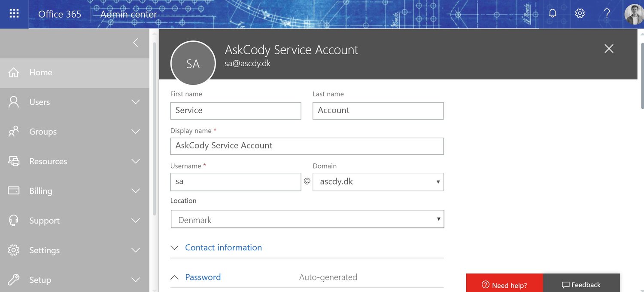
Task: Open the Domain dropdown ascdy.dk
Action: (x=378, y=181)
